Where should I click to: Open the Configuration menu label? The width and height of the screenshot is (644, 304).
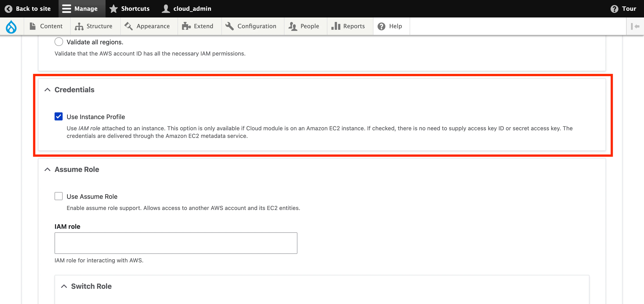[x=257, y=26]
